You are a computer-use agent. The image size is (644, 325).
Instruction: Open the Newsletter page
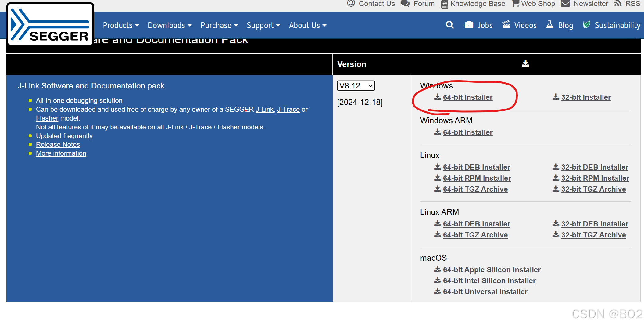(591, 4)
